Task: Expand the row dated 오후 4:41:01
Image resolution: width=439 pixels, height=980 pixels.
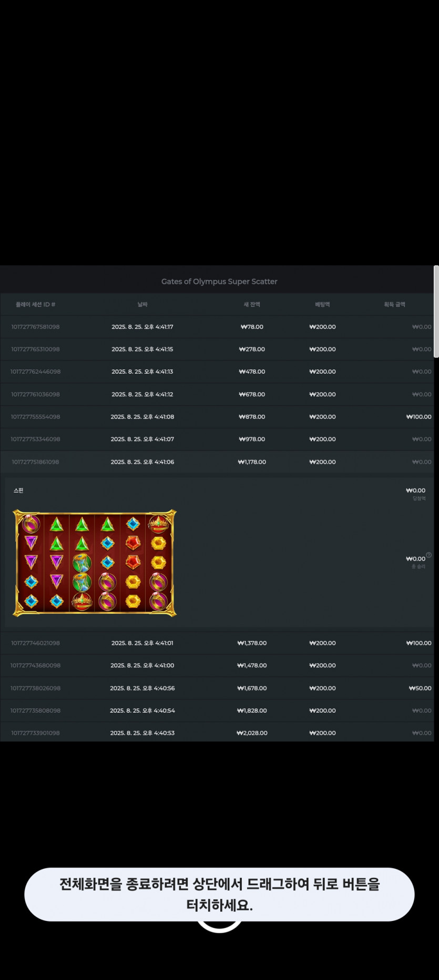Action: (x=217, y=643)
